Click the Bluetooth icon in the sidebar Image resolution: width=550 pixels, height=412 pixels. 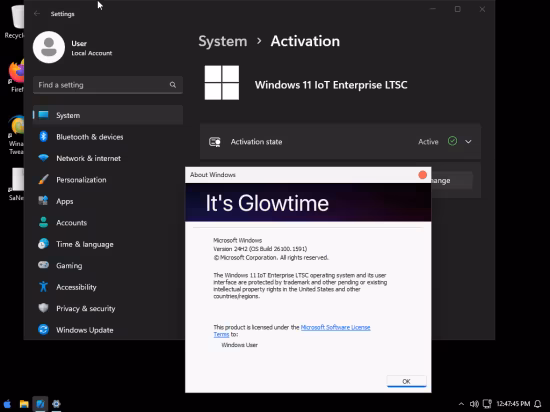(43, 136)
